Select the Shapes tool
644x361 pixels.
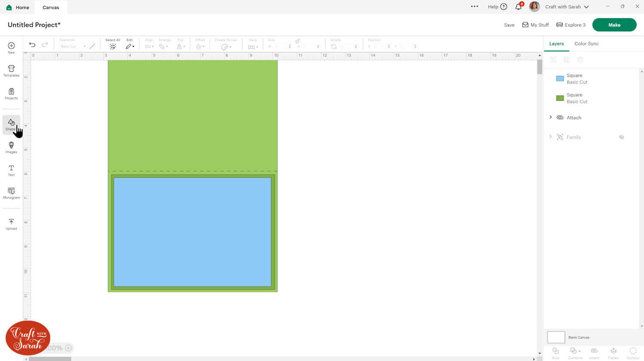click(x=11, y=124)
